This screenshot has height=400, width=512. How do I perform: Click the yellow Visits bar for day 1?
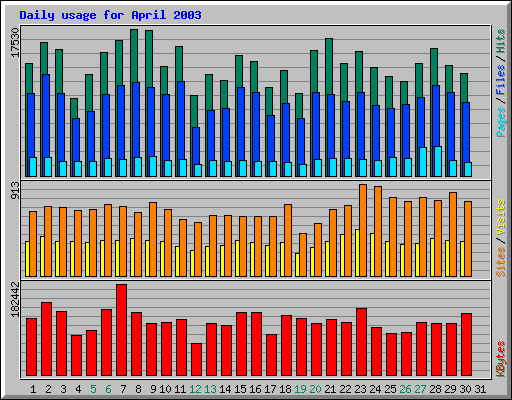coord(27,259)
